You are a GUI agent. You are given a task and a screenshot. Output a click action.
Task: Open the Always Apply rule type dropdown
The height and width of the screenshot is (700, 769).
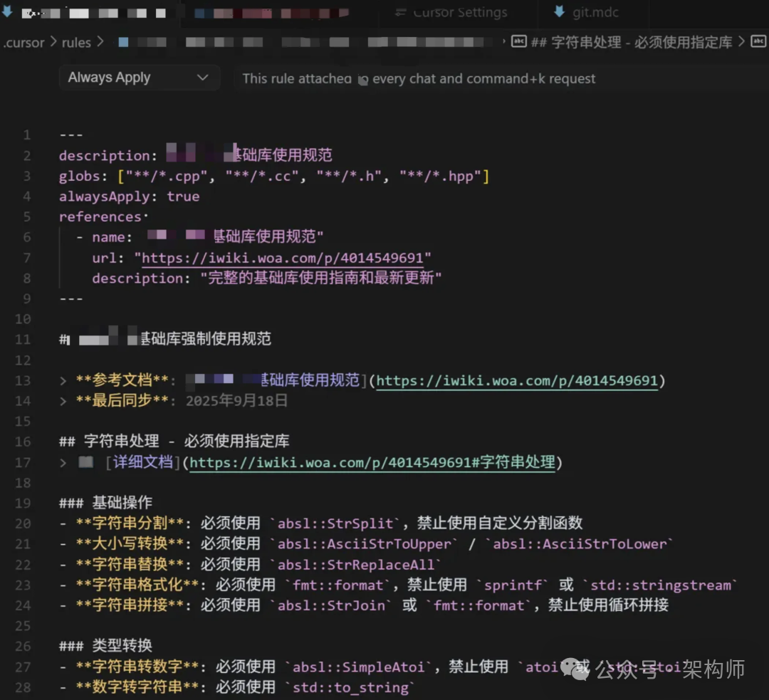(139, 78)
